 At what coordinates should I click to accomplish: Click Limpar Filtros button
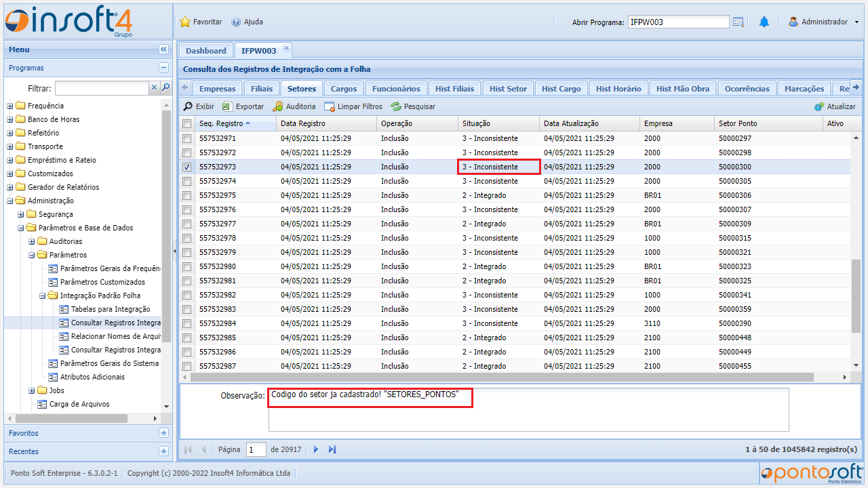pyautogui.click(x=353, y=106)
